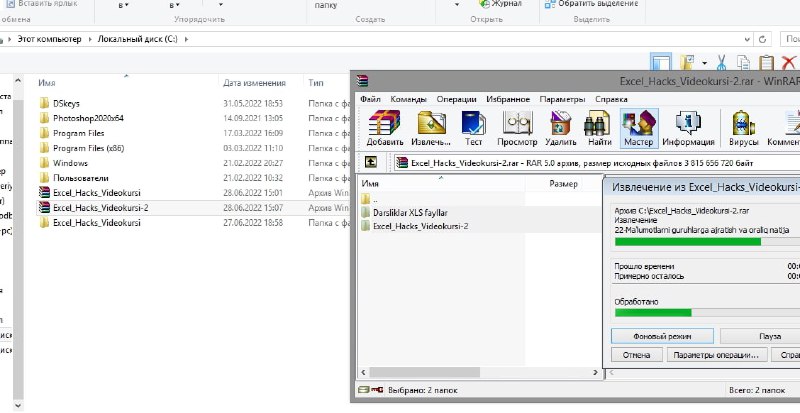Click the Фоновый режим button
Image resolution: width=800 pixels, height=413 pixels.
pyautogui.click(x=662, y=336)
